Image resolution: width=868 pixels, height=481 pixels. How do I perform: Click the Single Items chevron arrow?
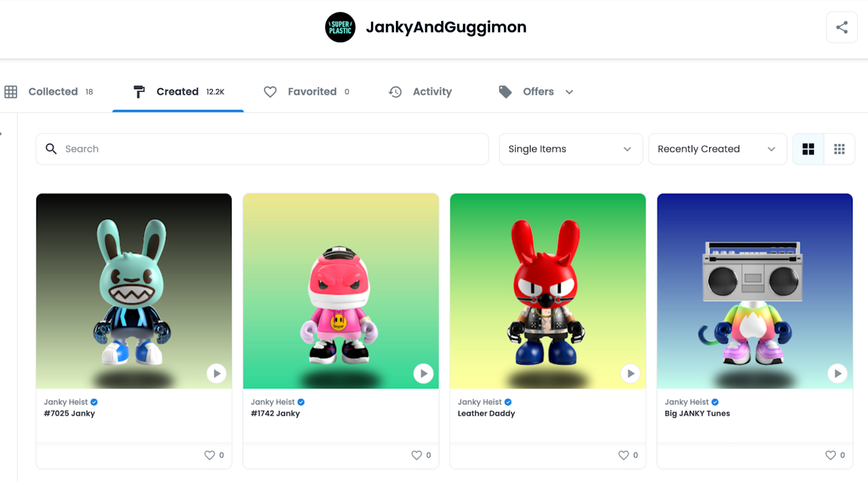(627, 149)
